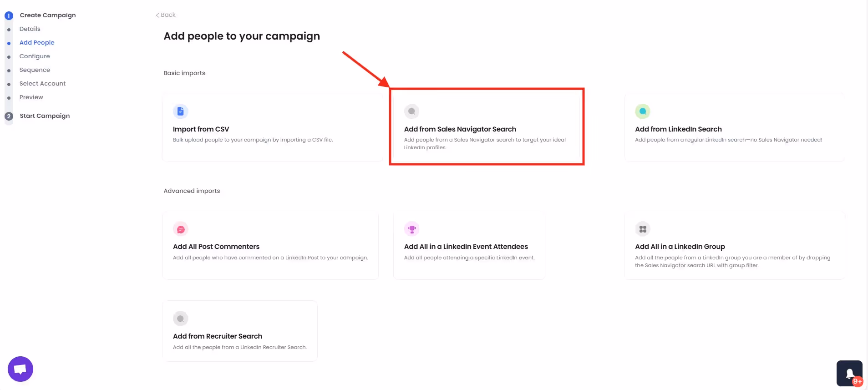
Task: Click the Add from LinkedIn Search icon
Action: click(x=642, y=111)
